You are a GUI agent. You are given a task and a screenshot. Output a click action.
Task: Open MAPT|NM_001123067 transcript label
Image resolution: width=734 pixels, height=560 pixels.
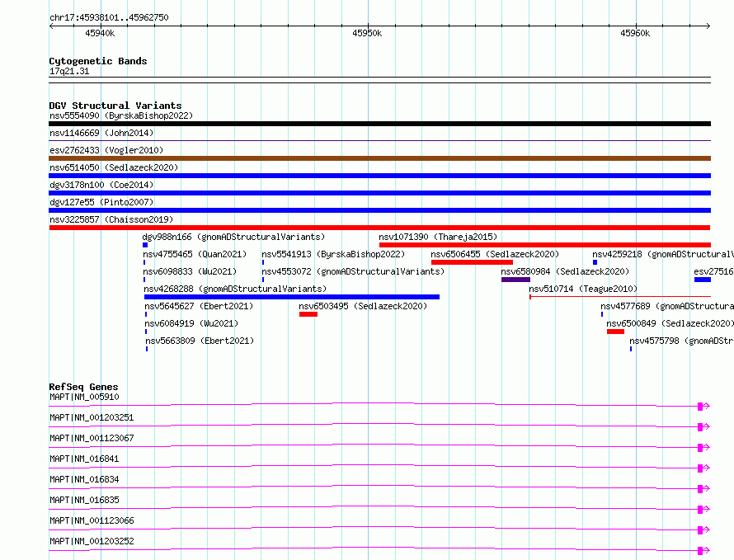pyautogui.click(x=92, y=438)
